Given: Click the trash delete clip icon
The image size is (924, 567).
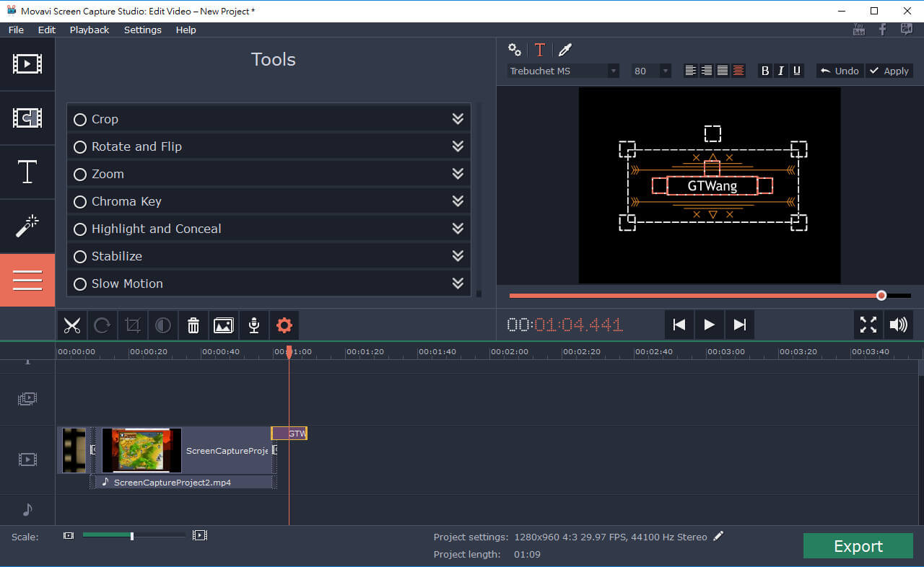Looking at the screenshot, I should click(193, 325).
